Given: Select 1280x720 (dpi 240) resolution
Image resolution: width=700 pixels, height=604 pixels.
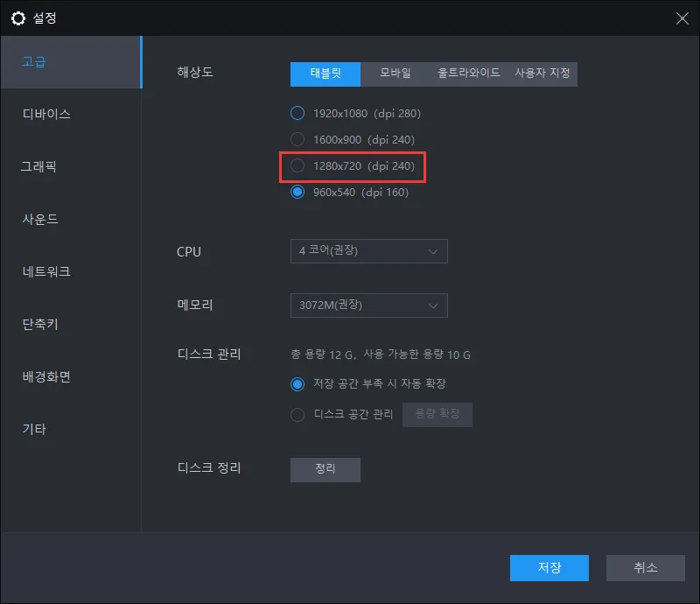Looking at the screenshot, I should (353, 166).
